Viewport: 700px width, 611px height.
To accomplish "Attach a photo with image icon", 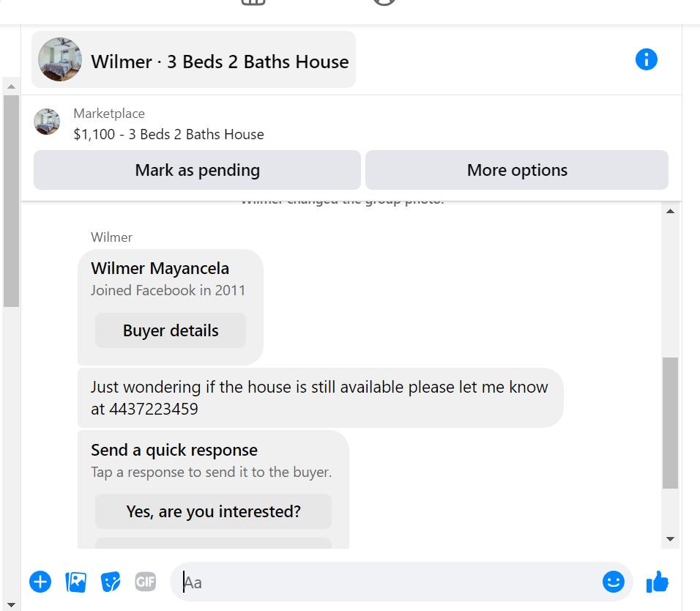I will [75, 582].
